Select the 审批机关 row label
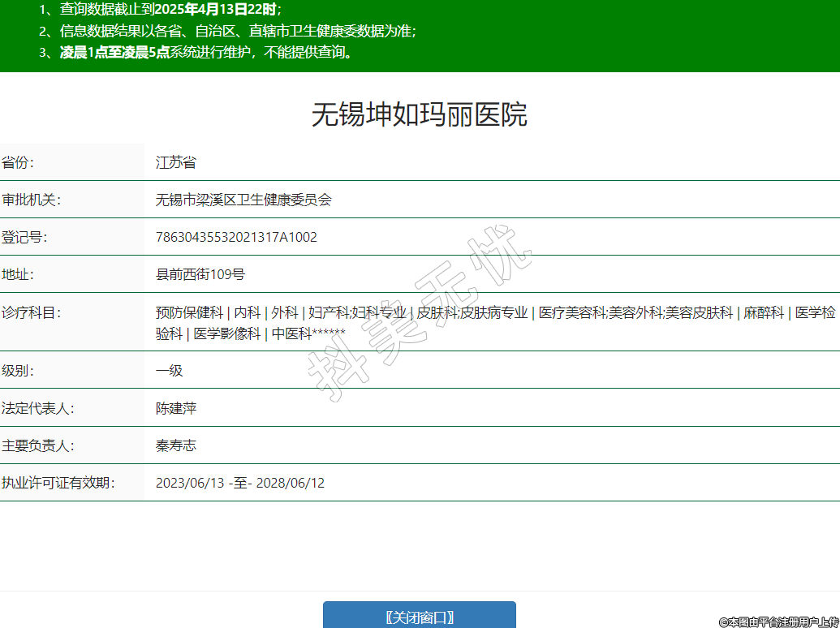This screenshot has height=628, width=840. click(32, 200)
